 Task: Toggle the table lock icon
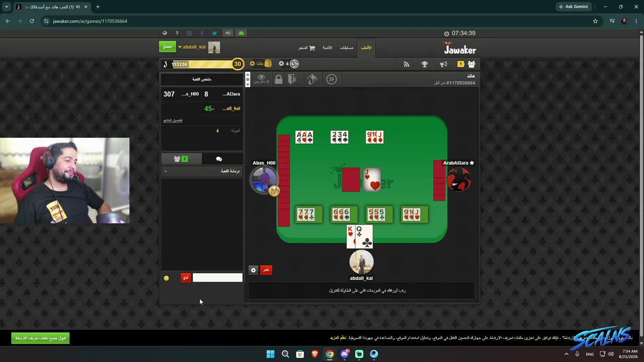point(278,79)
